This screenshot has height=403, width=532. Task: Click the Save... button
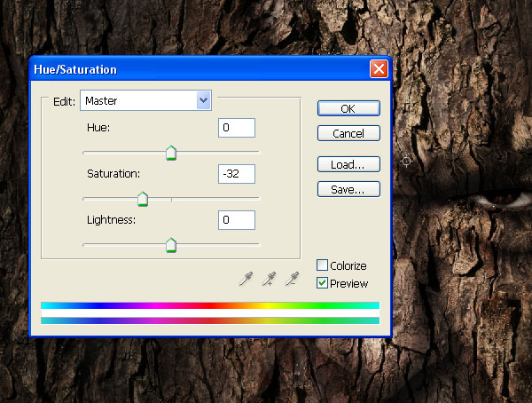point(348,189)
